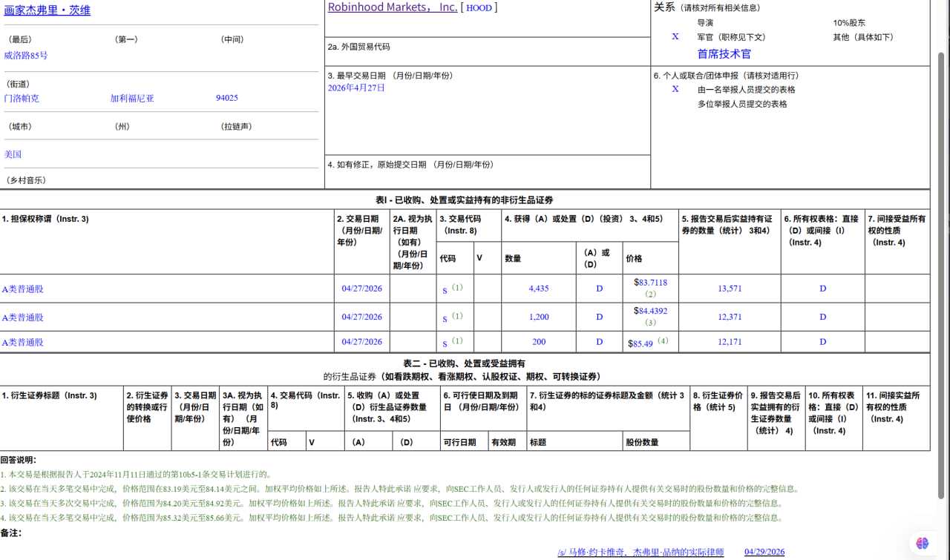Click footnote 2 mentioning 83.19美元至84.14美元
Image resolution: width=950 pixels, height=560 pixels.
(x=399, y=489)
